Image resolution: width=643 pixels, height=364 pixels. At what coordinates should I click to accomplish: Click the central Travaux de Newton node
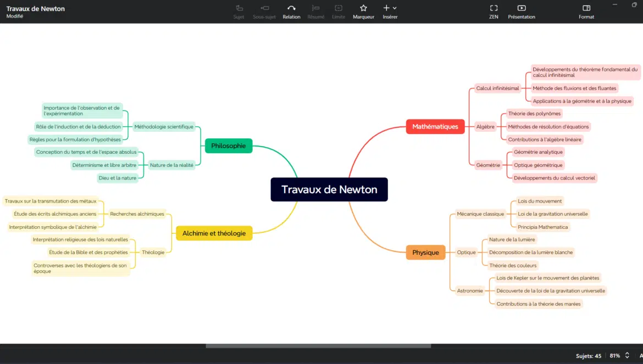click(x=329, y=189)
